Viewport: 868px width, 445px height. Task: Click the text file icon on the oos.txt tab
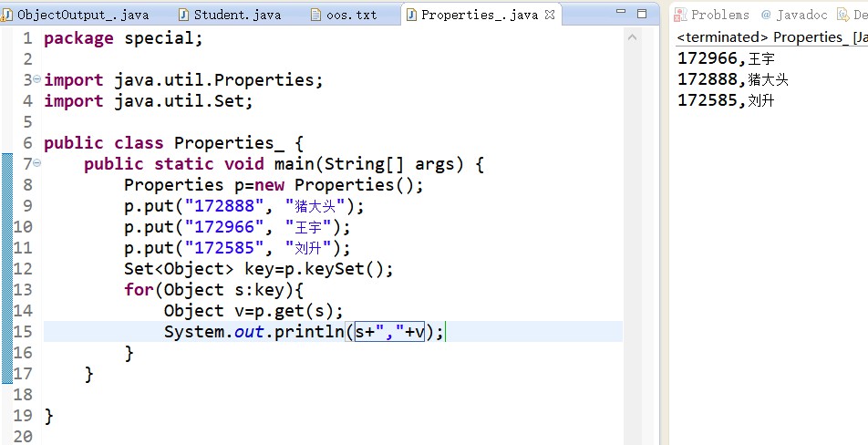point(315,15)
